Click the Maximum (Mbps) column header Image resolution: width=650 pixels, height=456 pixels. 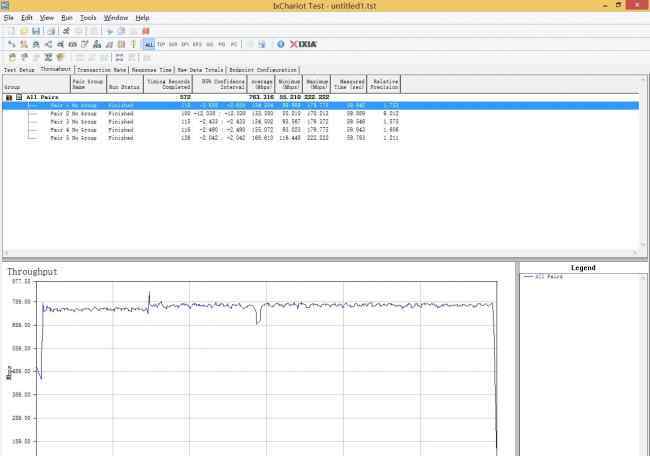click(x=317, y=85)
